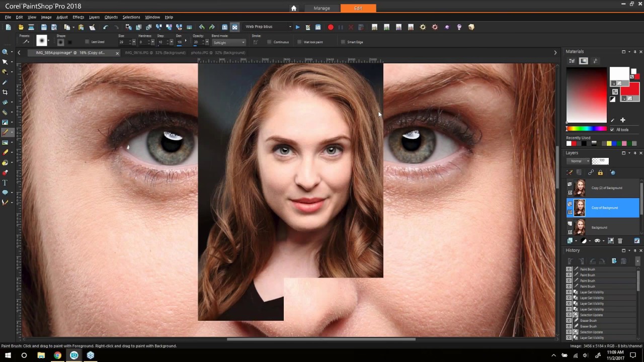The image size is (644, 362).
Task: Enable the Smart Edge checkbox
Action: click(x=343, y=42)
